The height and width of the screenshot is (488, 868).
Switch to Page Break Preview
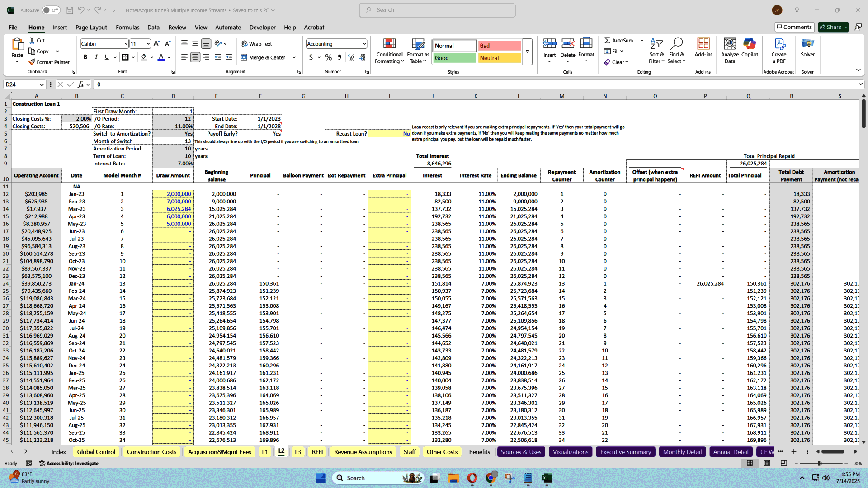click(x=783, y=463)
